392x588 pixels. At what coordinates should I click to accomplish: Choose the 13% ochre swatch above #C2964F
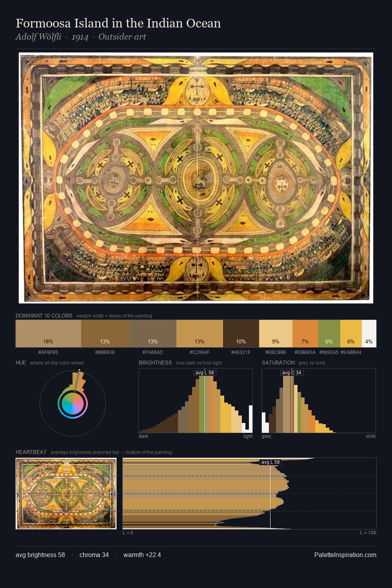(x=200, y=334)
